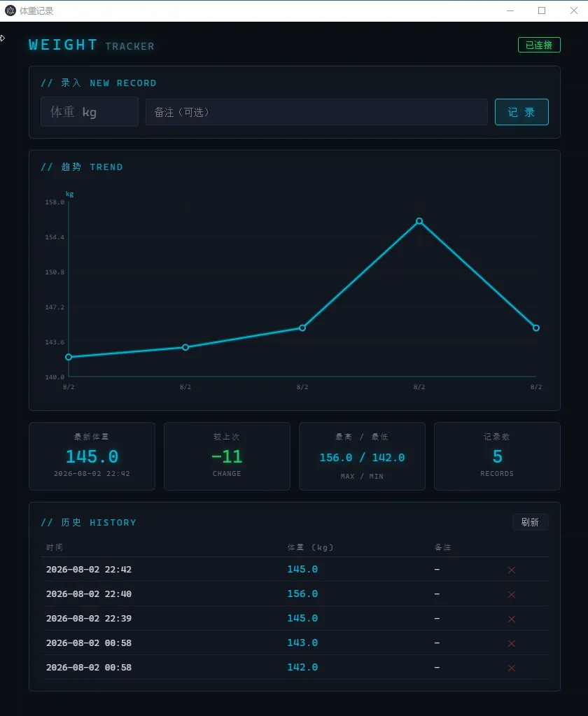Image resolution: width=588 pixels, height=716 pixels.
Task: Click the 记录 submit button
Action: (521, 112)
